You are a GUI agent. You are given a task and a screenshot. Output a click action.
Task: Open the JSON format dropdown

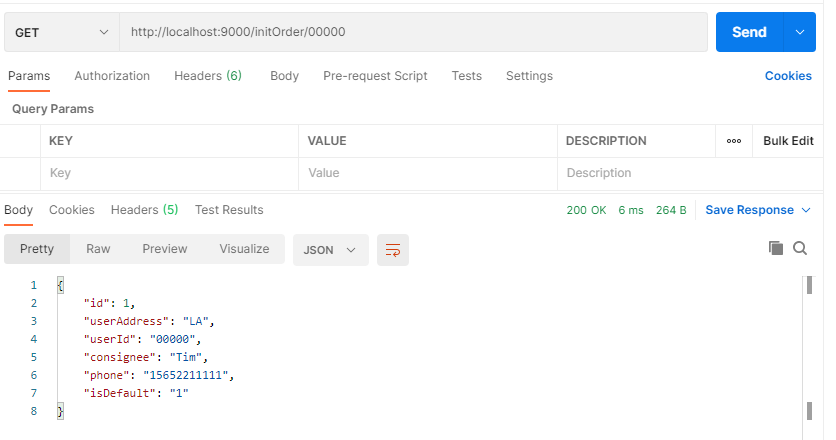coord(331,250)
